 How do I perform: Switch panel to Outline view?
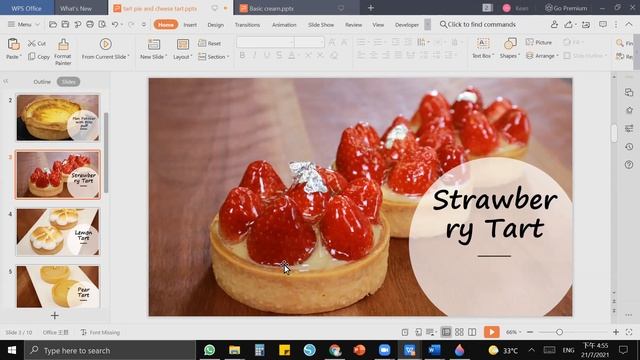tap(42, 82)
